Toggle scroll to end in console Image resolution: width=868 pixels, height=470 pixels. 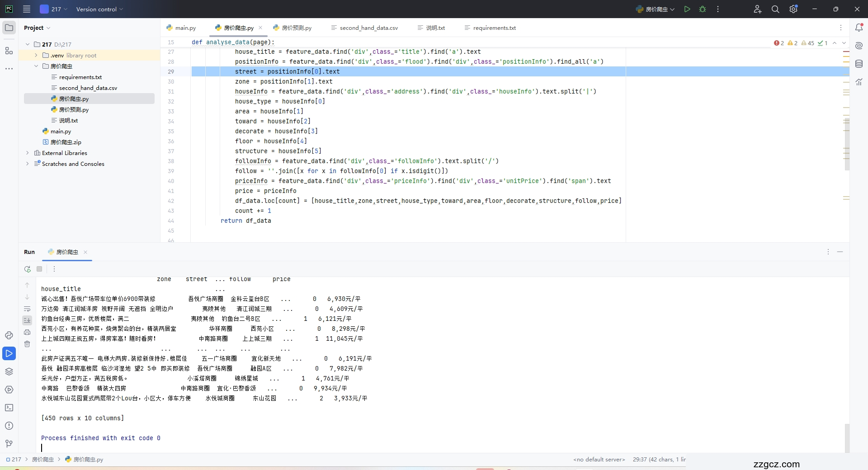[x=27, y=320]
